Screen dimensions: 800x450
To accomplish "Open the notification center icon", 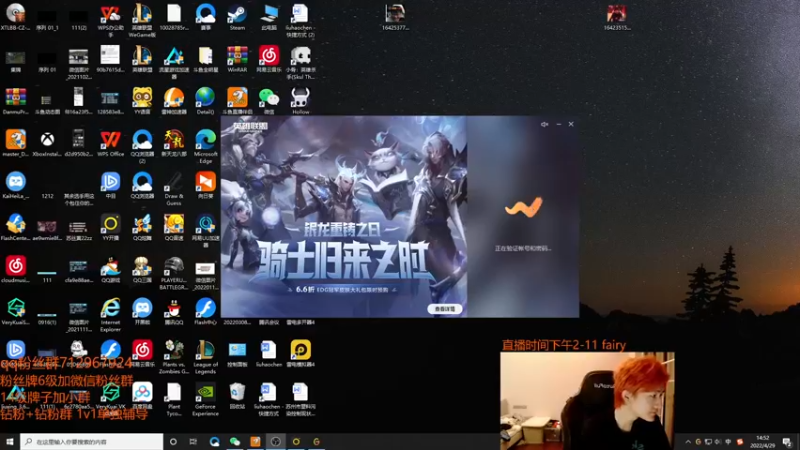I will point(787,442).
